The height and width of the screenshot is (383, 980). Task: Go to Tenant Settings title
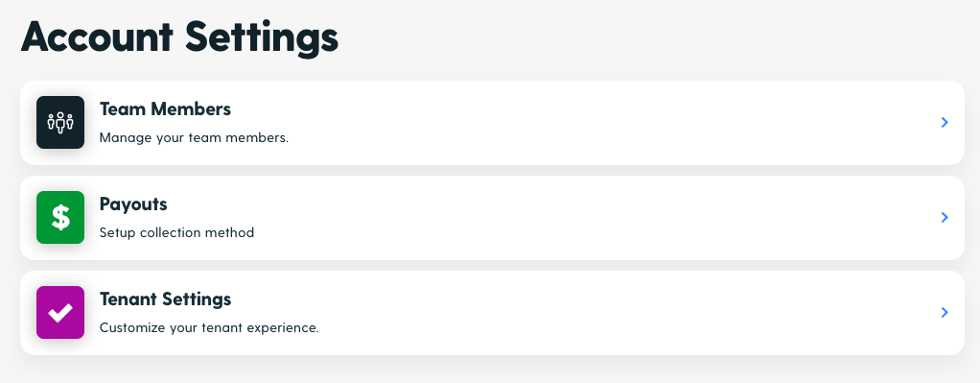click(165, 299)
